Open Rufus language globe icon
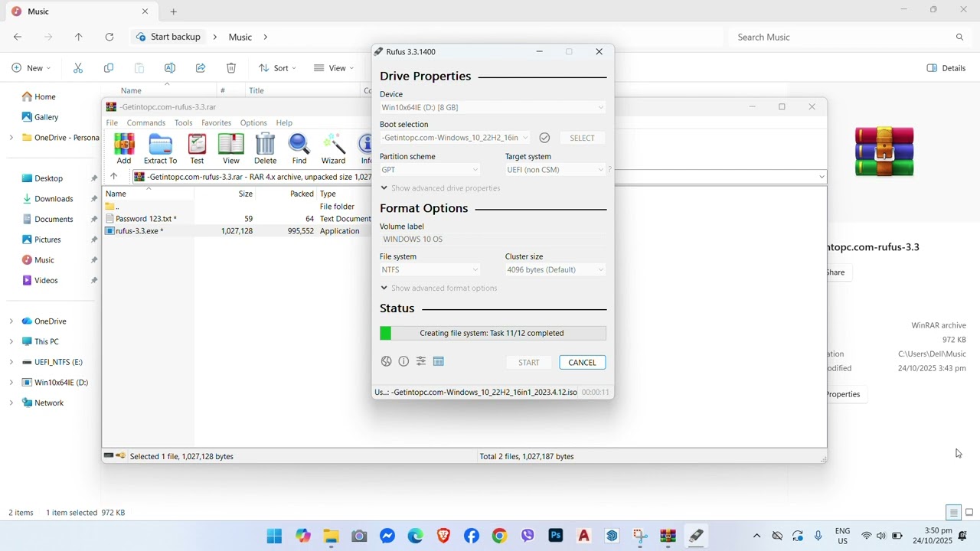This screenshot has height=551, width=980. point(386,361)
